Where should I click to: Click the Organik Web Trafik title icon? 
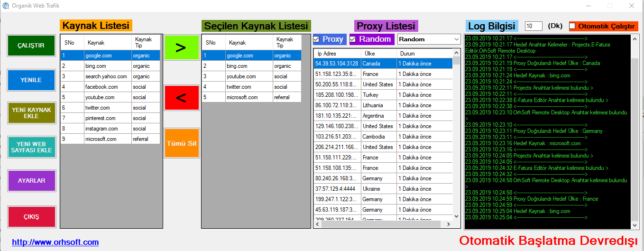coord(6,6)
